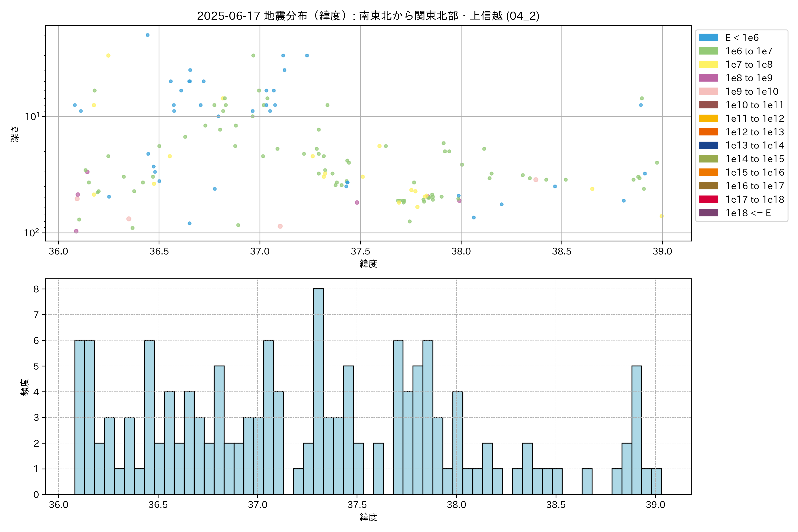Click the red 1e17 to 1e18 legend swatch
This screenshot has height=532, width=798.
pos(708,199)
